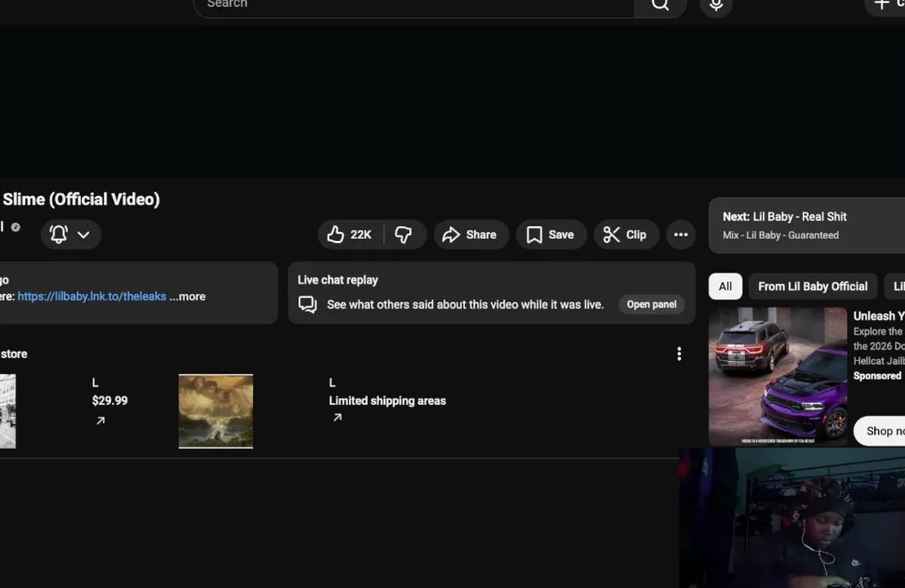
Task: Play next video Lil Baby - Real Shit
Action: click(807, 225)
